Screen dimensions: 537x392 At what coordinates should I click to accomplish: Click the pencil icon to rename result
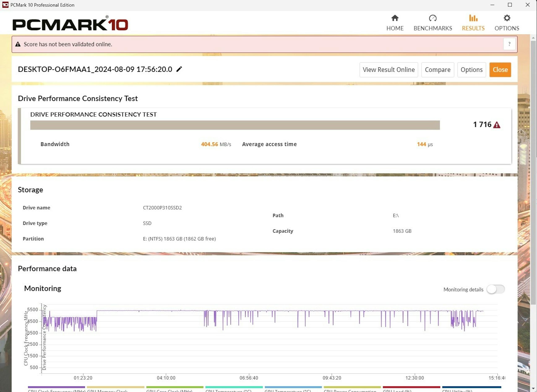pyautogui.click(x=179, y=69)
